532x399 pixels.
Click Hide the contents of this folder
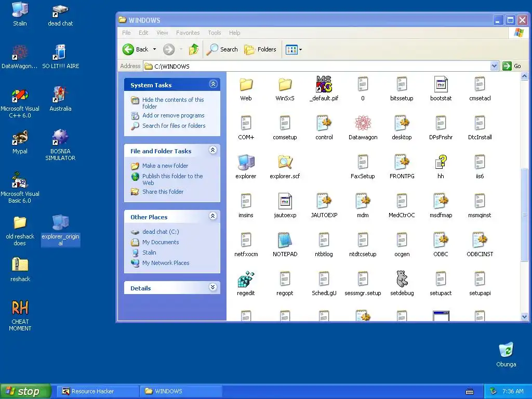coord(173,103)
